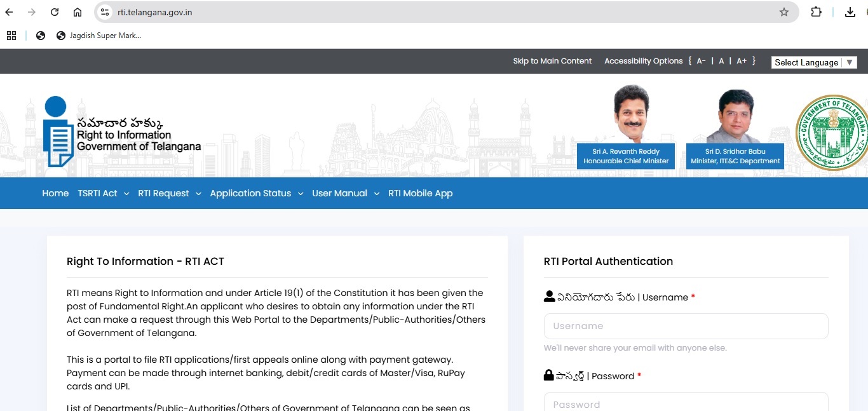Screen dimensions: 868x411
Task: Increase font size with A+ button
Action: [742, 61]
